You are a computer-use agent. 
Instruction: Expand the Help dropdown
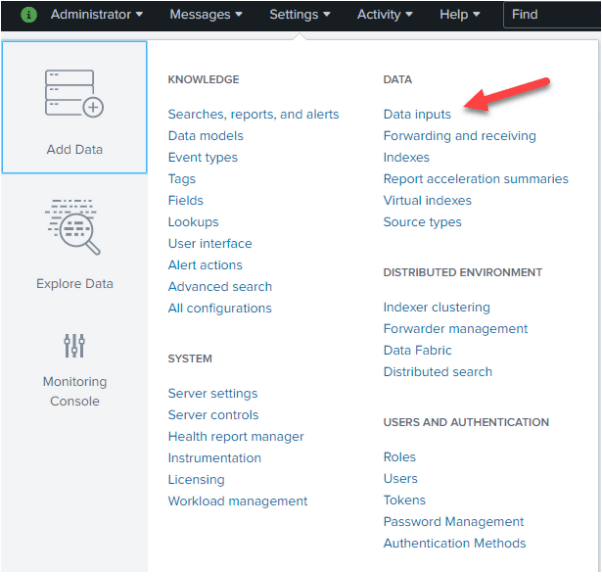click(460, 15)
